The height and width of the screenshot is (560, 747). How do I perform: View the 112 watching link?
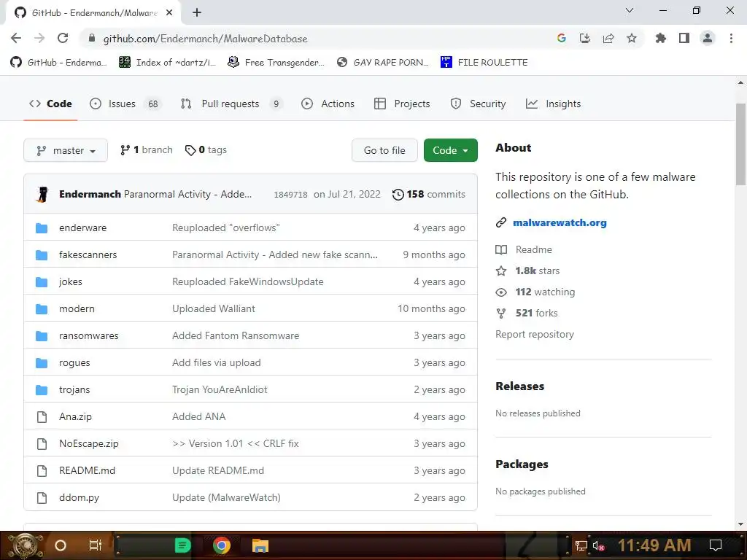[x=535, y=292]
